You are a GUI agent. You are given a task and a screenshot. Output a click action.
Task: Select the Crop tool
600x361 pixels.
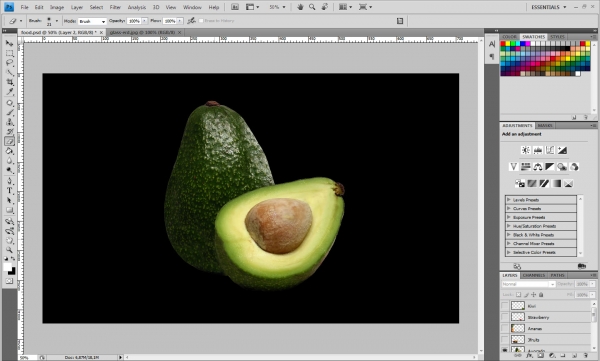click(9, 82)
